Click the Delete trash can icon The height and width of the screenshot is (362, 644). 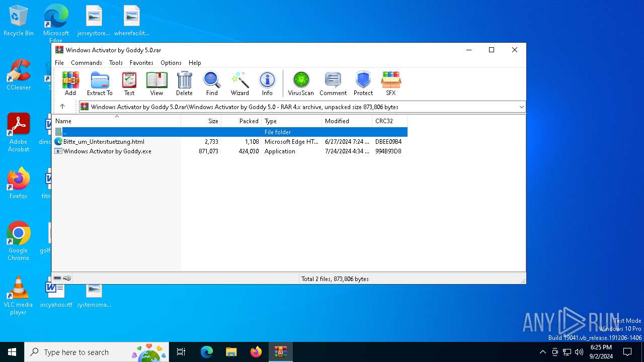(184, 83)
